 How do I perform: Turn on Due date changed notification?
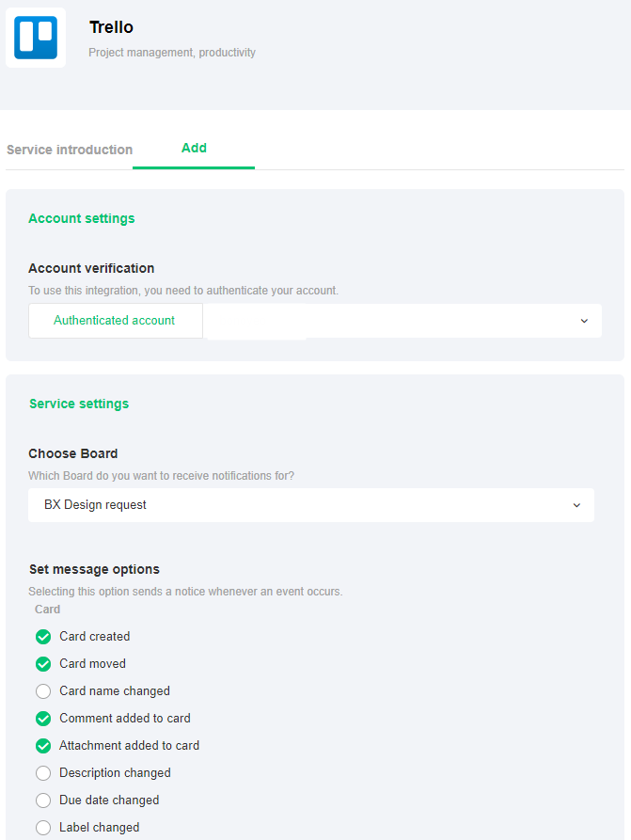[43, 800]
